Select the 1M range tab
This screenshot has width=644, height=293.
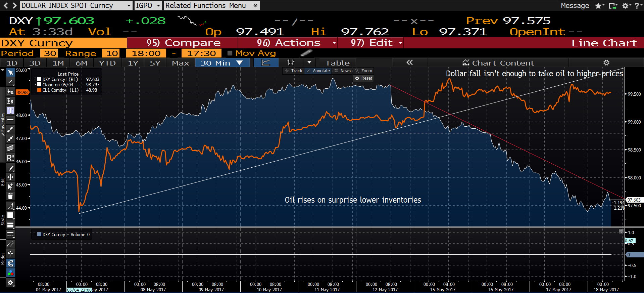coord(58,63)
